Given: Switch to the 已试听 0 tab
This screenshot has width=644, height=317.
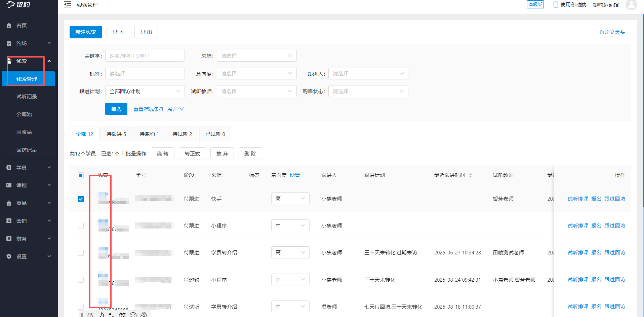Looking at the screenshot, I should (x=215, y=134).
